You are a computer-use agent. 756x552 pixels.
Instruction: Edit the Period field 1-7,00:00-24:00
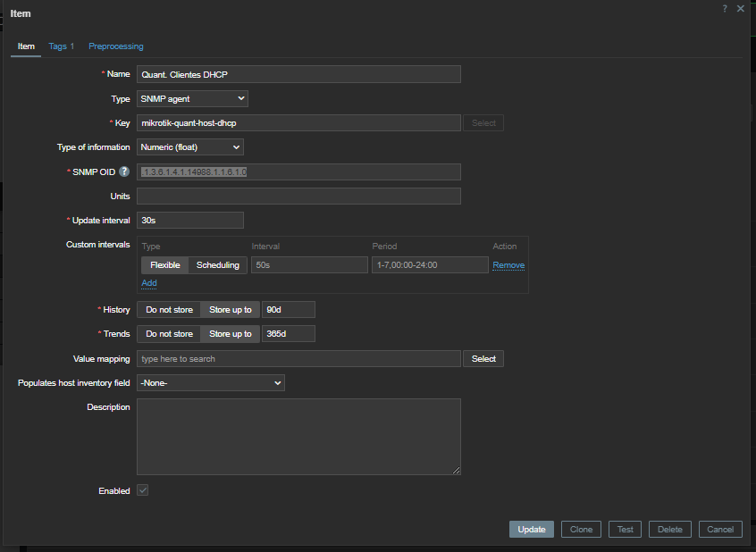[430, 265]
